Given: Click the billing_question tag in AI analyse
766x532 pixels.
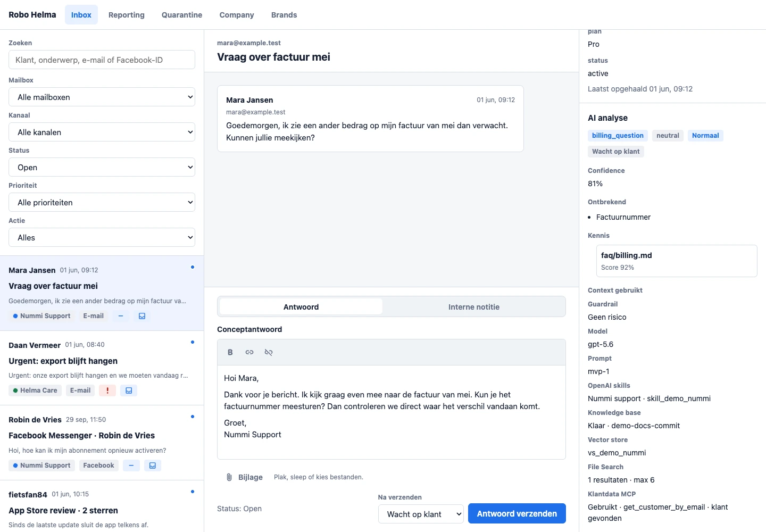Looking at the screenshot, I should click(x=618, y=136).
